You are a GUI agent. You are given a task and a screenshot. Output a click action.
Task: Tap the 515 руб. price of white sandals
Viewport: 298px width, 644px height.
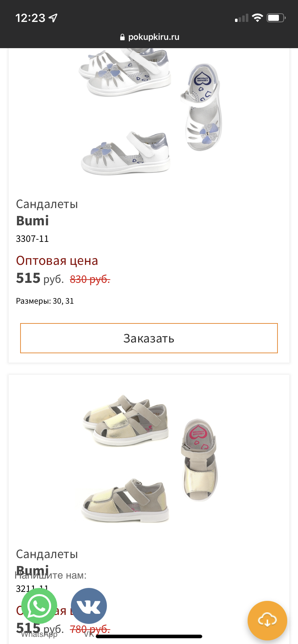pos(40,279)
